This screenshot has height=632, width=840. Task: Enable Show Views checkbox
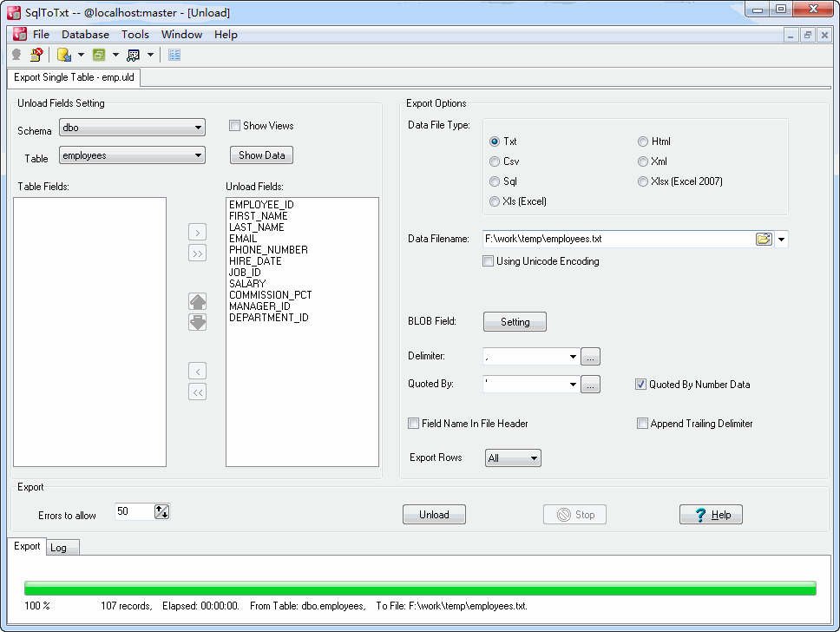234,125
